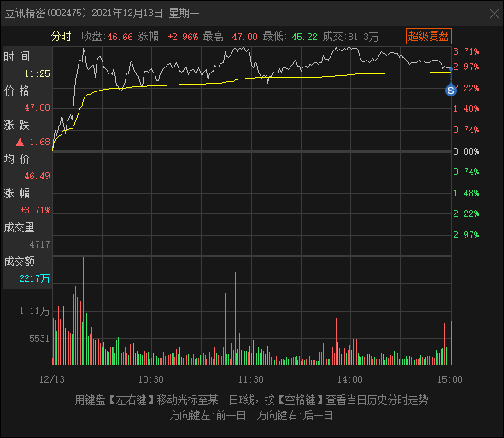Click the 1.11万 volume axis label
This screenshot has width=504, height=438.
pos(35,311)
